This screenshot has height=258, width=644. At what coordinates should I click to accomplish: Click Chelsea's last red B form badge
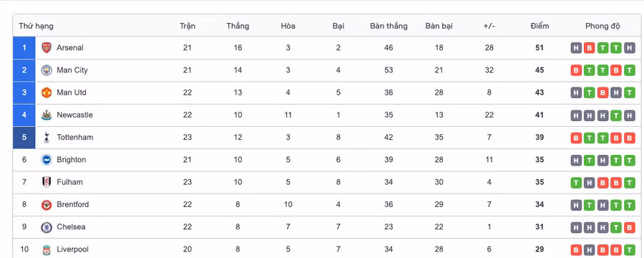click(x=629, y=227)
